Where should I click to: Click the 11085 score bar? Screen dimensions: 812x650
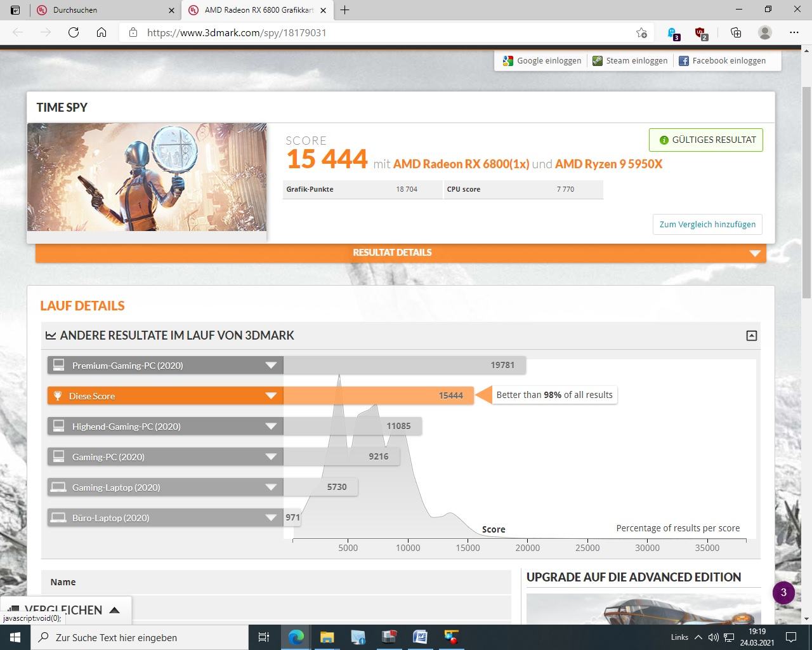(353, 426)
